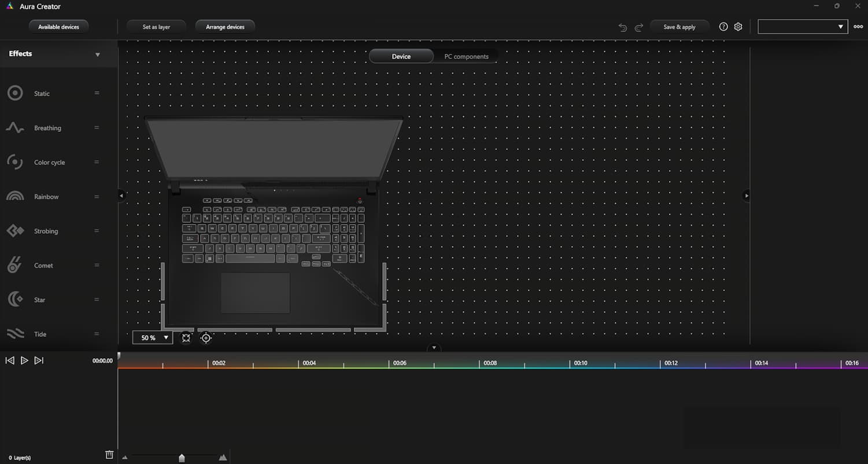Choose the Star effect
Image resolution: width=868 pixels, height=464 pixels.
[x=39, y=299]
